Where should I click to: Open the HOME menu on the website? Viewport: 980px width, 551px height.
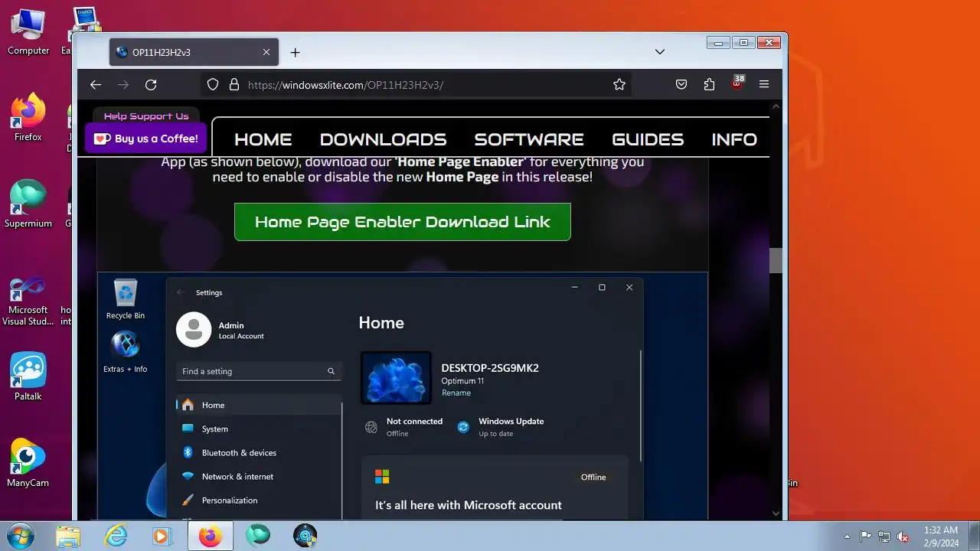263,139
